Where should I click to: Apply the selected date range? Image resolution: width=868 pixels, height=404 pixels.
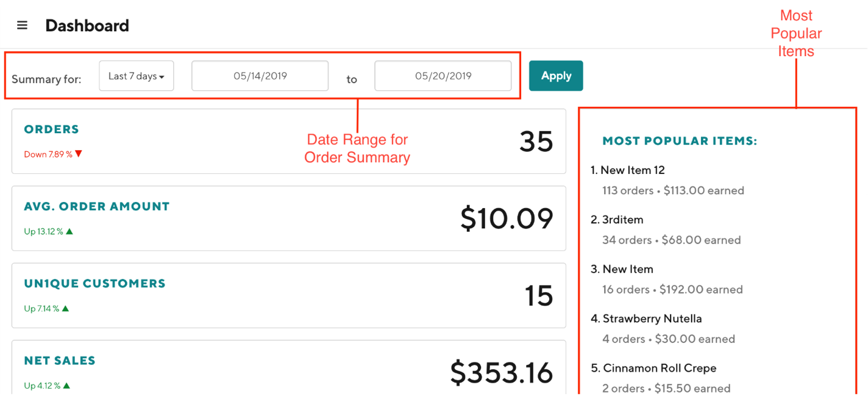click(x=556, y=76)
